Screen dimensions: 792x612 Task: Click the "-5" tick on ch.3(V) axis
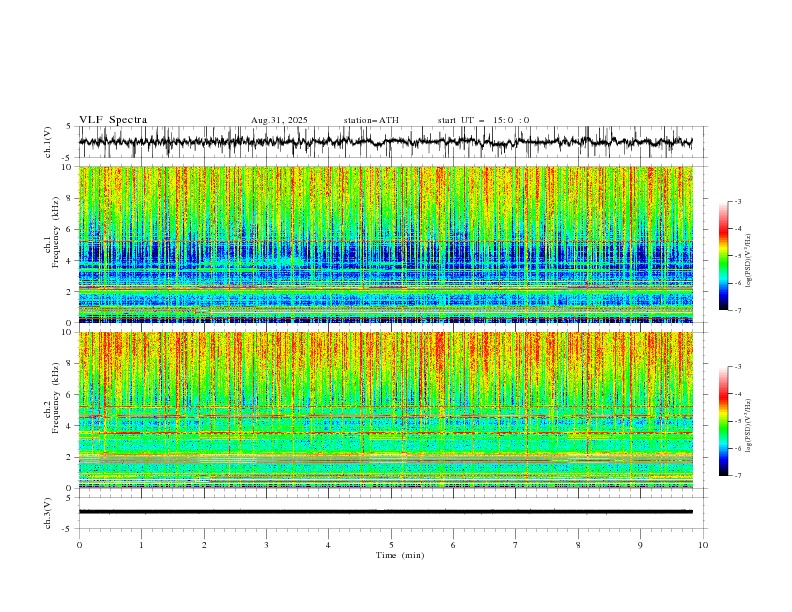click(68, 529)
